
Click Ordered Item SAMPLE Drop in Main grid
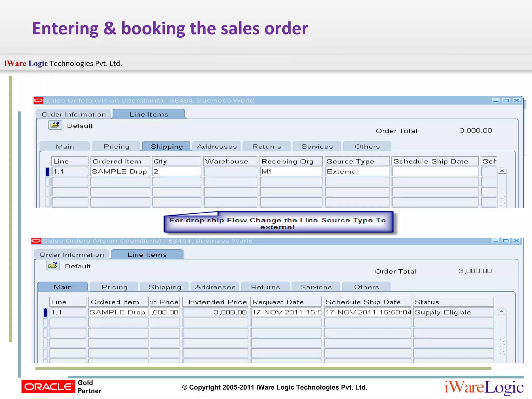[118, 312]
